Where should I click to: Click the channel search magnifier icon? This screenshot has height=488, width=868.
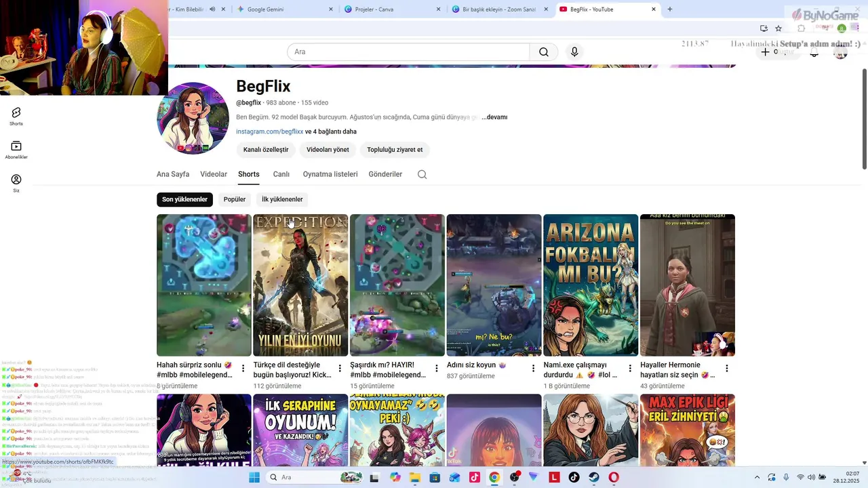pos(422,174)
